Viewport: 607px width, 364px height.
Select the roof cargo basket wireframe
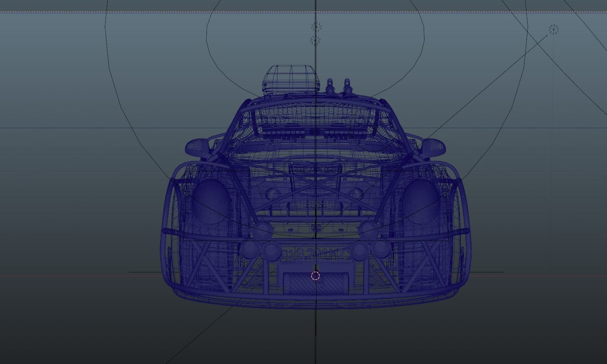pos(291,80)
